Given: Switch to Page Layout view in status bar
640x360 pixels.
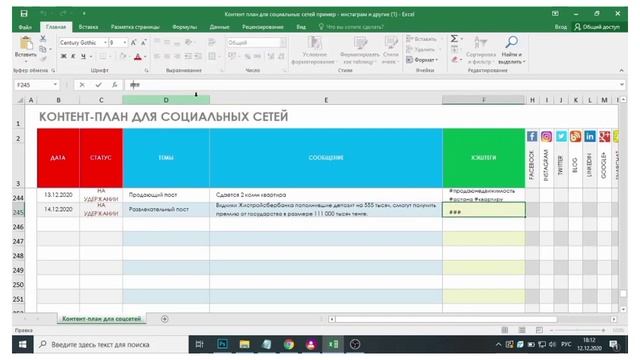Looking at the screenshot, I should (522, 330).
